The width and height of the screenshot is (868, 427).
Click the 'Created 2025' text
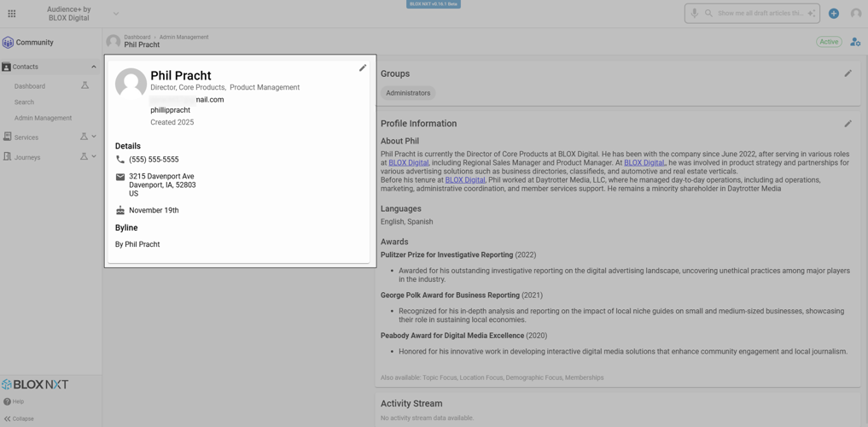point(172,122)
